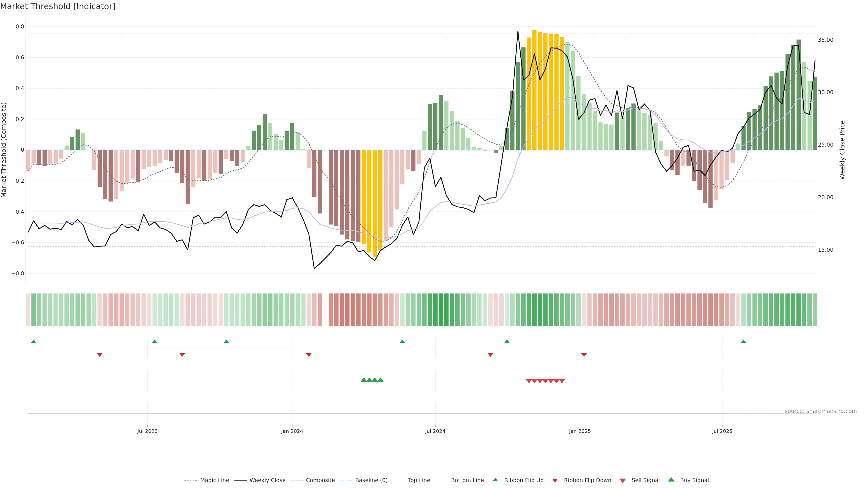Viewport: 868px width, 488px height.
Task: Toggle the Magic Line legend entry
Action: point(214,480)
